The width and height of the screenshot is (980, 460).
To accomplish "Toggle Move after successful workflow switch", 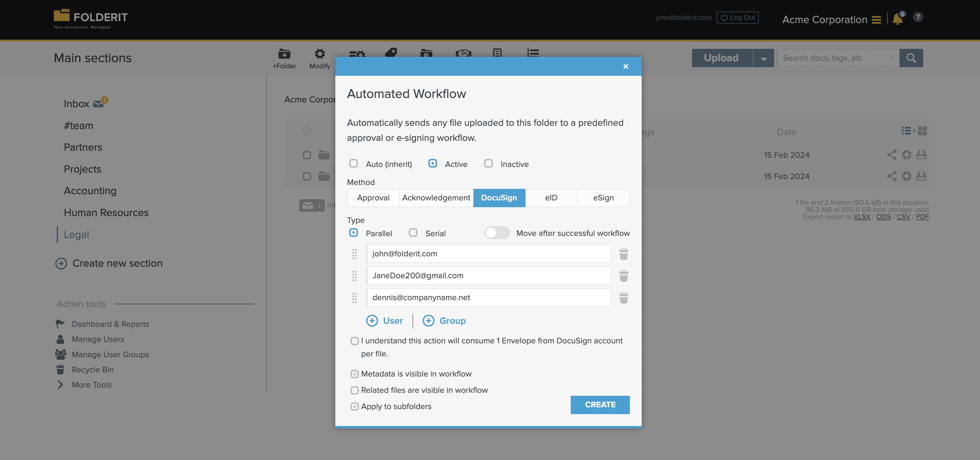I will click(497, 233).
